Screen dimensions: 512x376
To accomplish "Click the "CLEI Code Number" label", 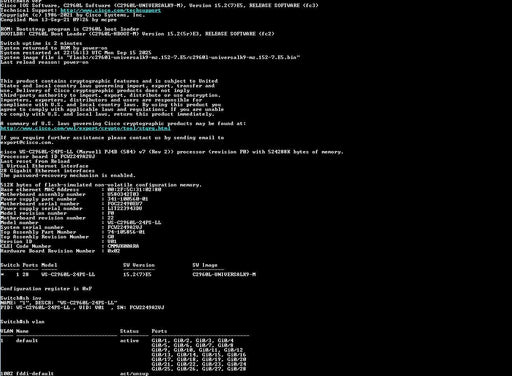I will pos(26,246).
